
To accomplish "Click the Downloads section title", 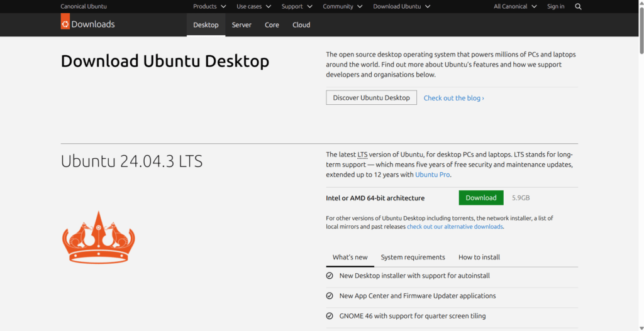I will click(93, 24).
